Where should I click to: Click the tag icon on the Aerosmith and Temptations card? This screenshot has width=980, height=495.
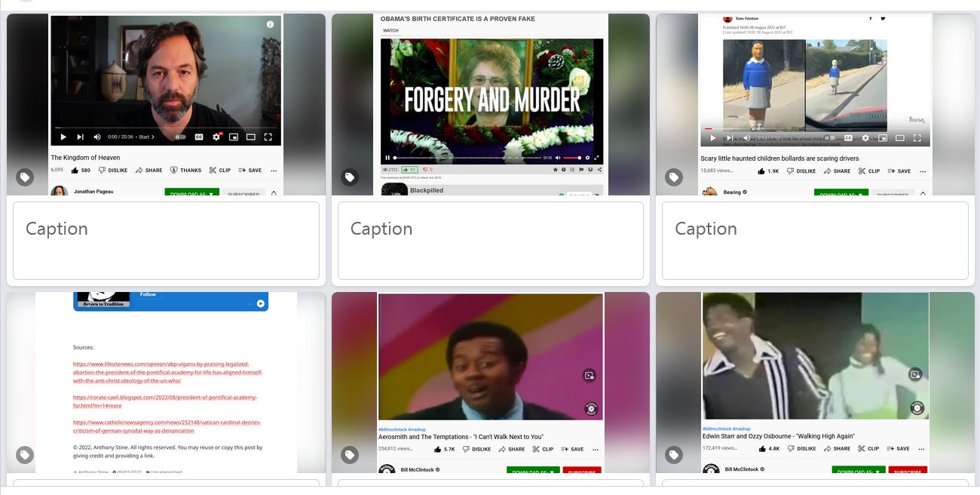(350, 455)
